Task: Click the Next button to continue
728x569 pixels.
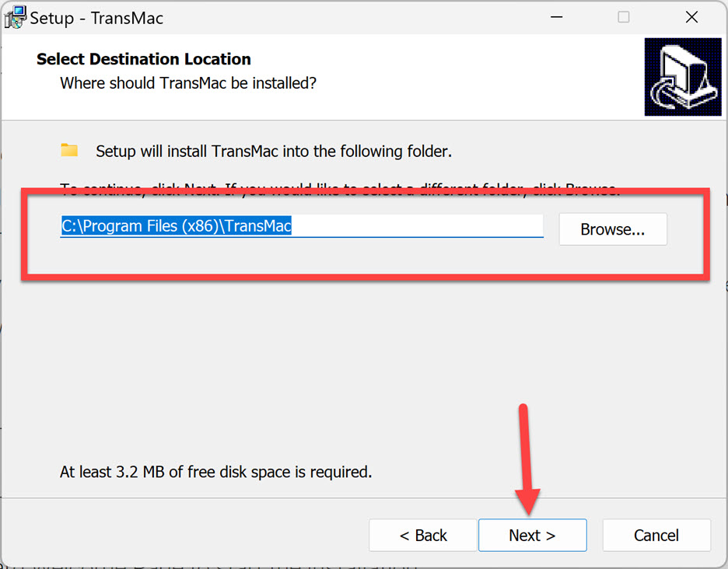Action: point(533,535)
